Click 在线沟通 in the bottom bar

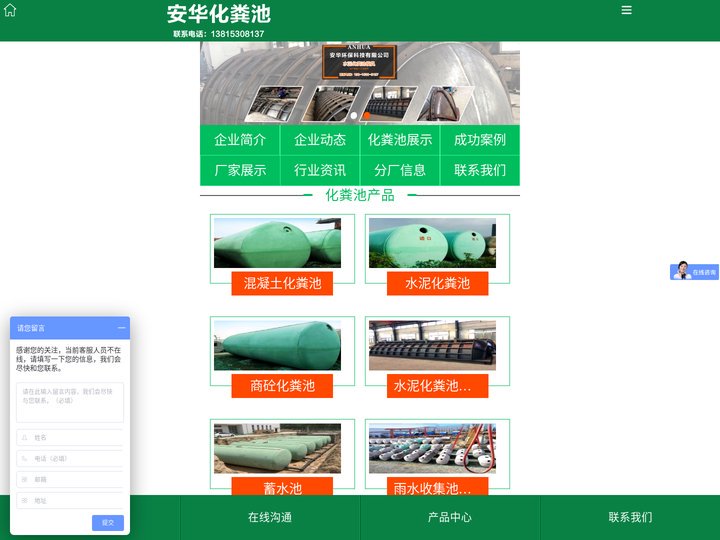[x=270, y=518]
